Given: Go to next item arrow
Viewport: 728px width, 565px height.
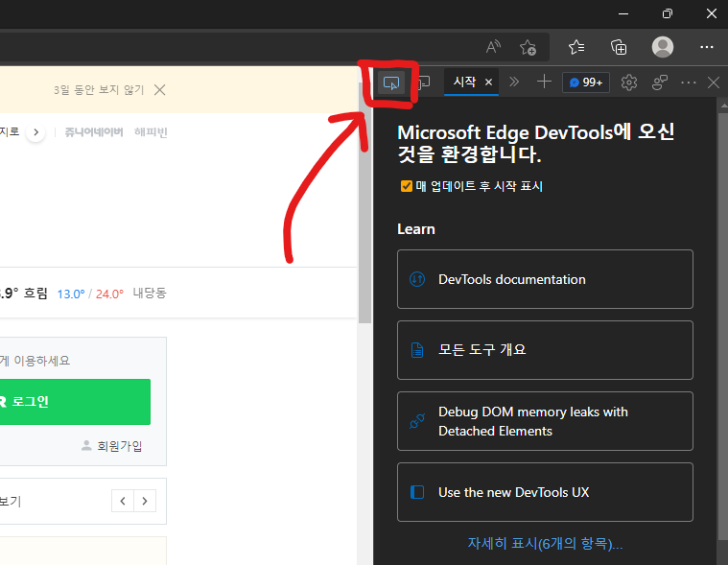Looking at the screenshot, I should click(145, 501).
